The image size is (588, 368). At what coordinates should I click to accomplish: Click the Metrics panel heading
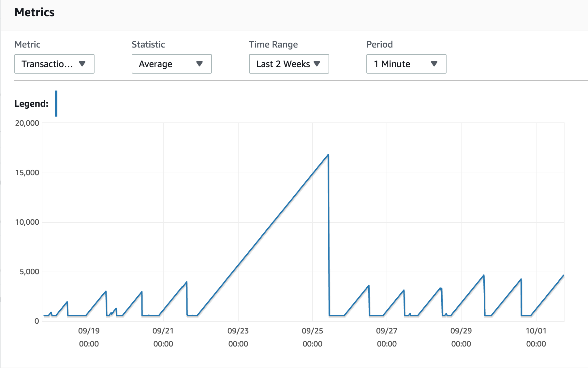[35, 12]
